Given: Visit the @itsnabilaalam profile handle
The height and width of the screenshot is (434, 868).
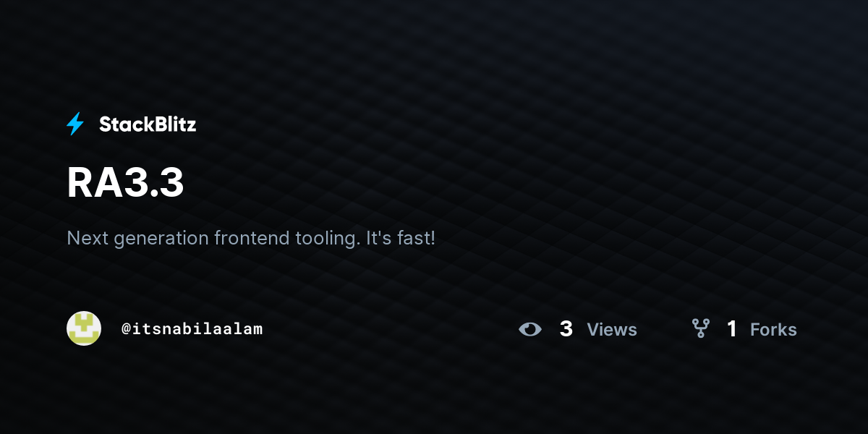Looking at the screenshot, I should [192, 329].
